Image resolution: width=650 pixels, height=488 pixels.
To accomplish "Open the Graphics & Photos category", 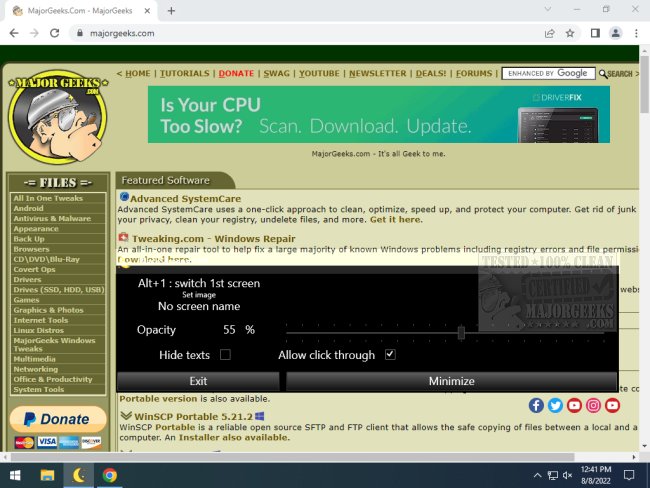I will click(x=48, y=310).
